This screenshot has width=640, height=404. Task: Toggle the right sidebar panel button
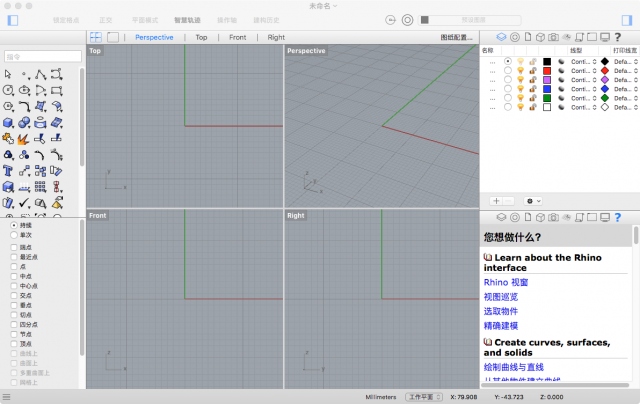627,20
